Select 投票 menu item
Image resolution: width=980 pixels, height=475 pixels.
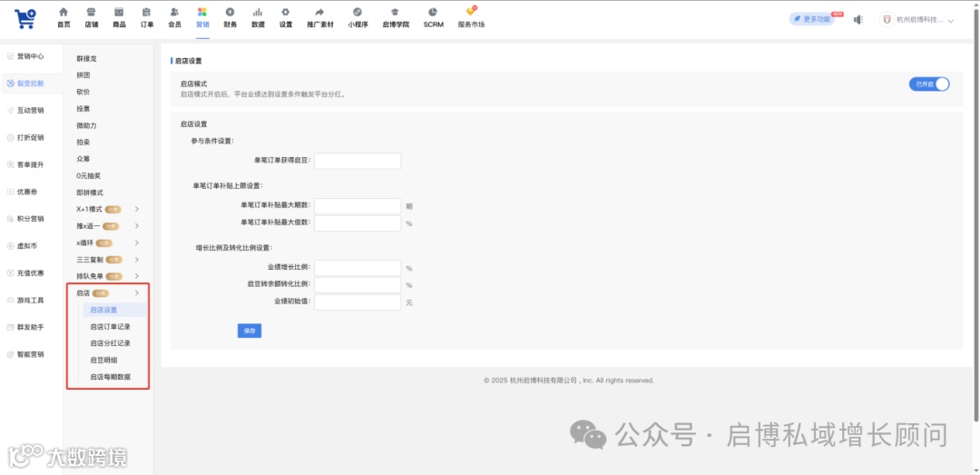tap(83, 109)
